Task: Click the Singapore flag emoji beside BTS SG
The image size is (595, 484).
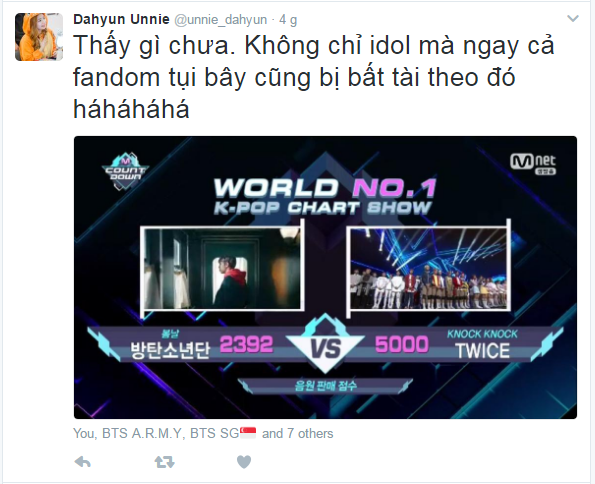Action: 248,433
